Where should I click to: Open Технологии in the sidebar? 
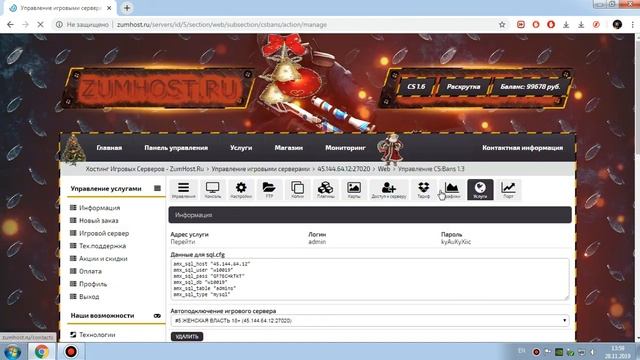coord(97,334)
